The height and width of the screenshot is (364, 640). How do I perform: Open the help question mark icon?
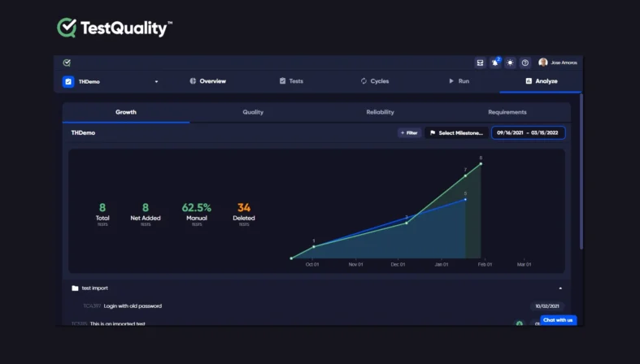525,63
